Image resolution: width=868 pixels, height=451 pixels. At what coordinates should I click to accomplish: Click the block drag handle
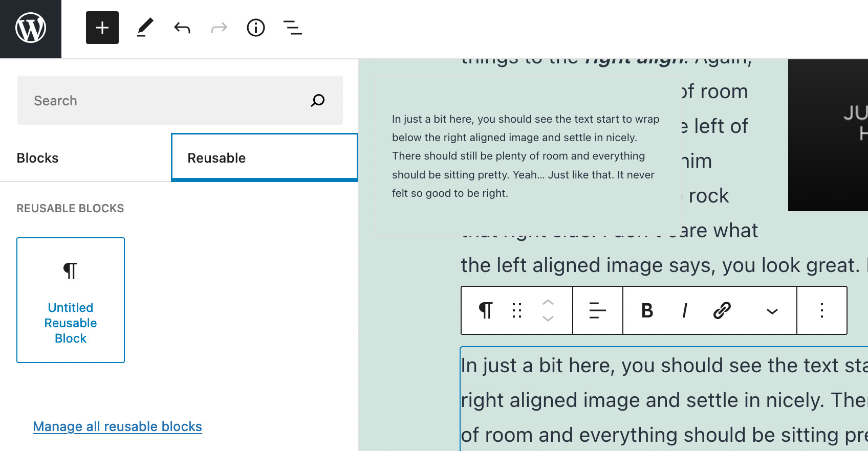pyautogui.click(x=517, y=310)
